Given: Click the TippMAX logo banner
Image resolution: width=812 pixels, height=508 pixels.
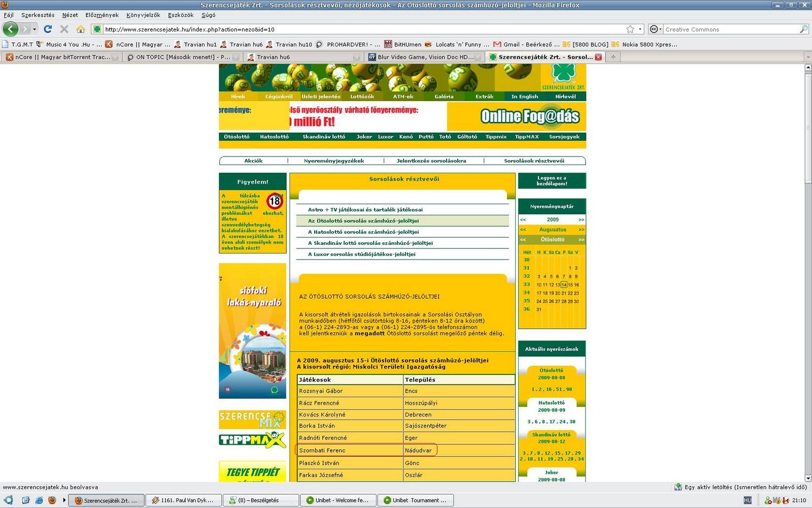Looking at the screenshot, I should [x=252, y=440].
